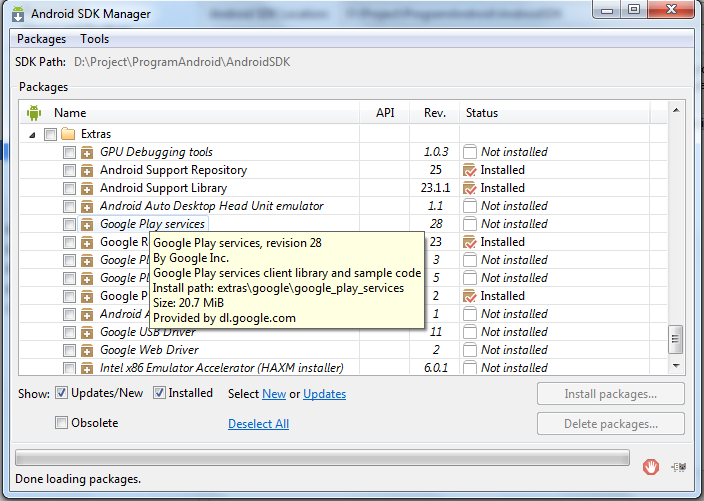This screenshot has width=704, height=501.
Task: Click package icon beside Google Web Driver
Action: point(87,351)
